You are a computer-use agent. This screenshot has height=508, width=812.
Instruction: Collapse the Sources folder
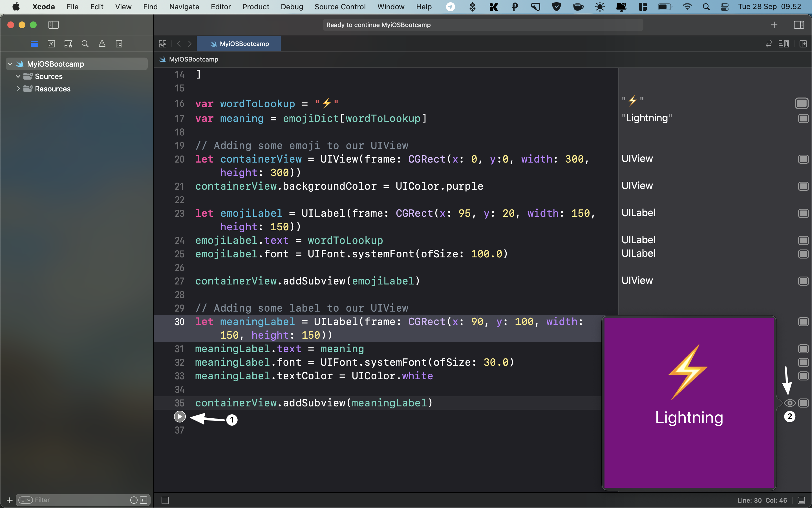tap(18, 76)
